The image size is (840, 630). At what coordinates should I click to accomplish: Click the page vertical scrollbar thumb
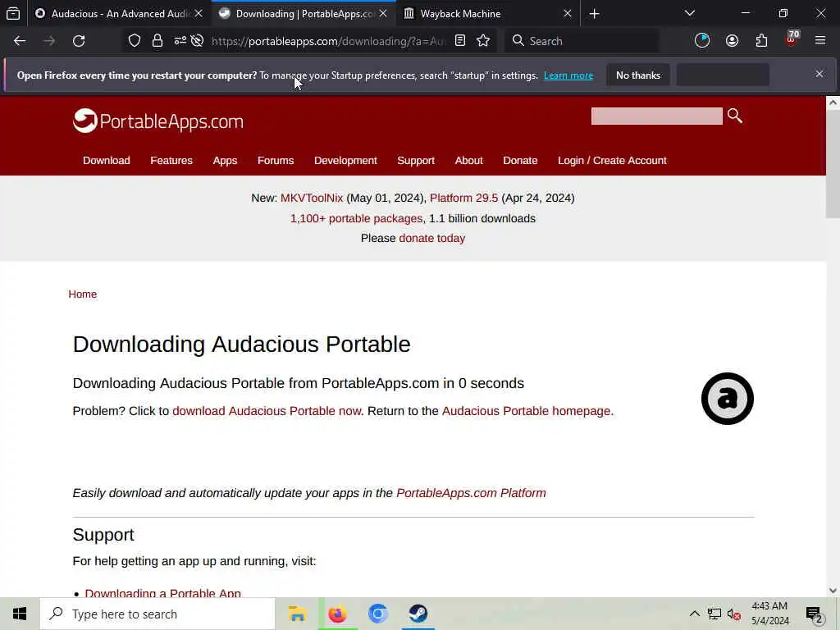tap(833, 166)
